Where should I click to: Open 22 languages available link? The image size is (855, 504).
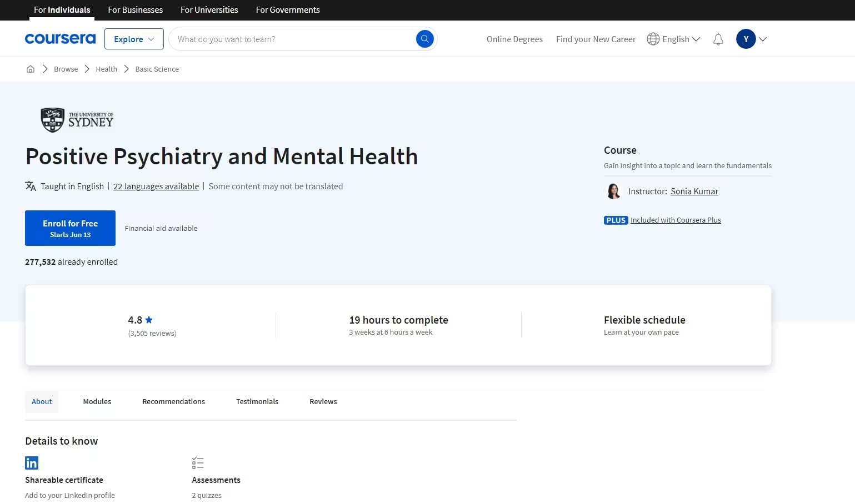[156, 187]
